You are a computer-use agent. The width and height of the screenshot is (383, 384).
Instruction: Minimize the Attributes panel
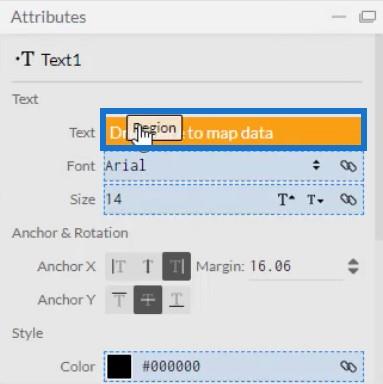(339, 17)
